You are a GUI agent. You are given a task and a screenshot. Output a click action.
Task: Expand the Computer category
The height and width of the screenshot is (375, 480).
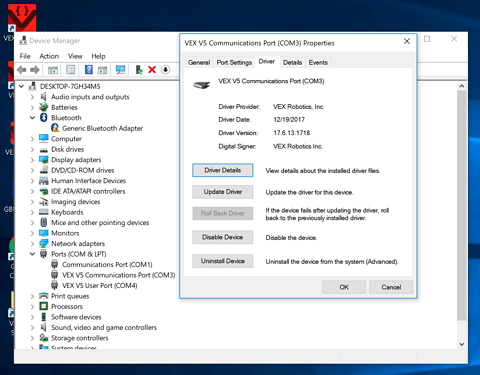click(32, 139)
